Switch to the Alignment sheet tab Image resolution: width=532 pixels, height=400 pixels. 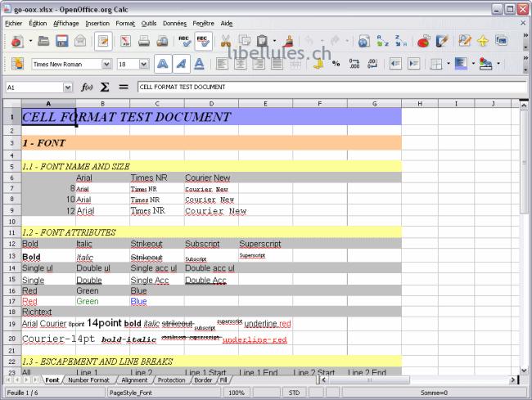(x=134, y=380)
